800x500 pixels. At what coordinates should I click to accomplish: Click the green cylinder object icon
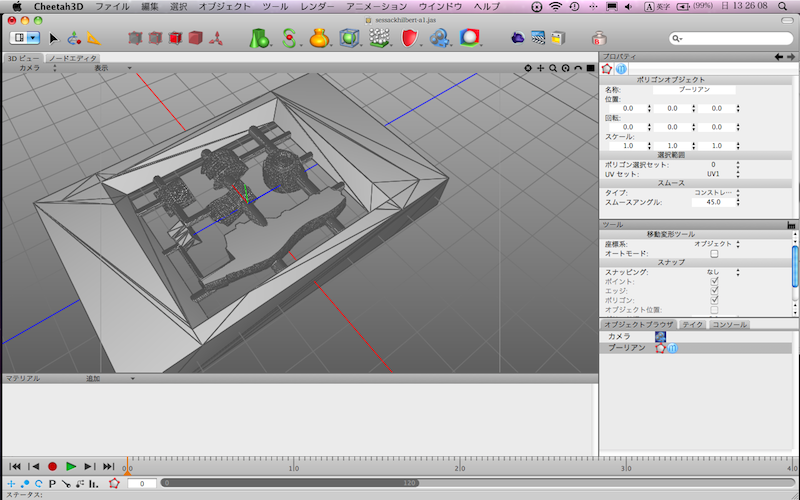[x=259, y=38]
